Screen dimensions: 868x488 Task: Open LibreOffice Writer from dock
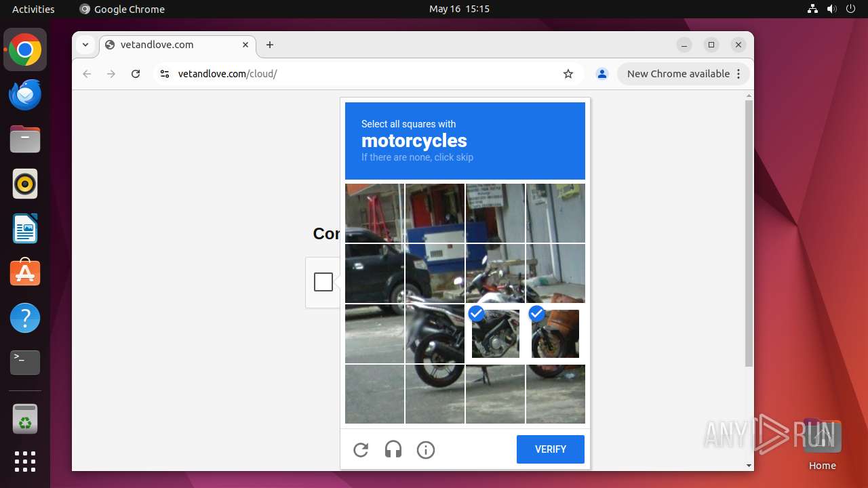25,229
